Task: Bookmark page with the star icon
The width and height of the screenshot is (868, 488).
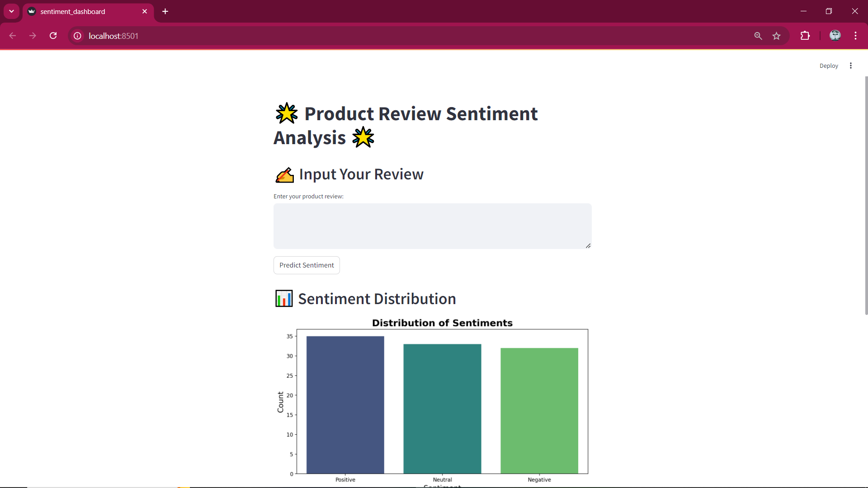Action: 776,36
